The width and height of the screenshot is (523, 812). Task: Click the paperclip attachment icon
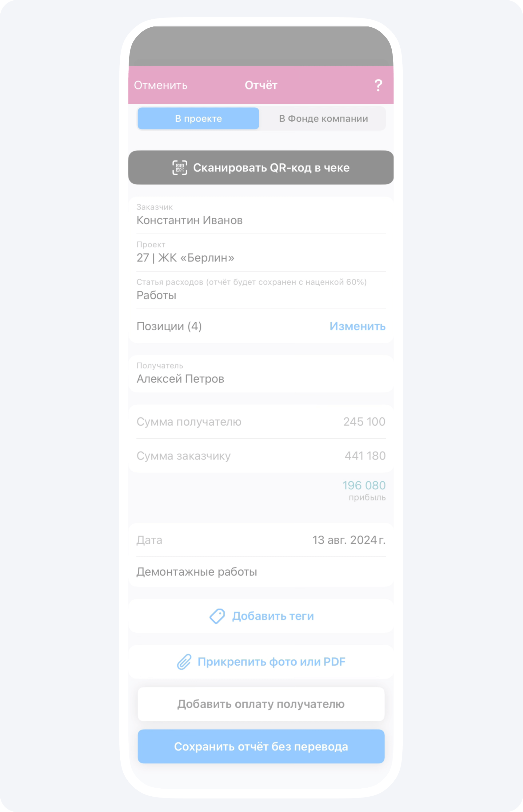pyautogui.click(x=184, y=662)
